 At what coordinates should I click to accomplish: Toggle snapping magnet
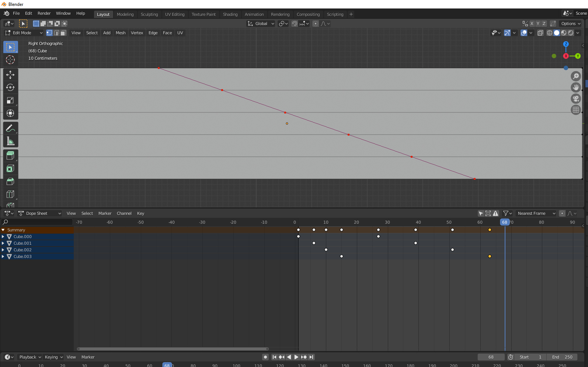[x=295, y=24]
